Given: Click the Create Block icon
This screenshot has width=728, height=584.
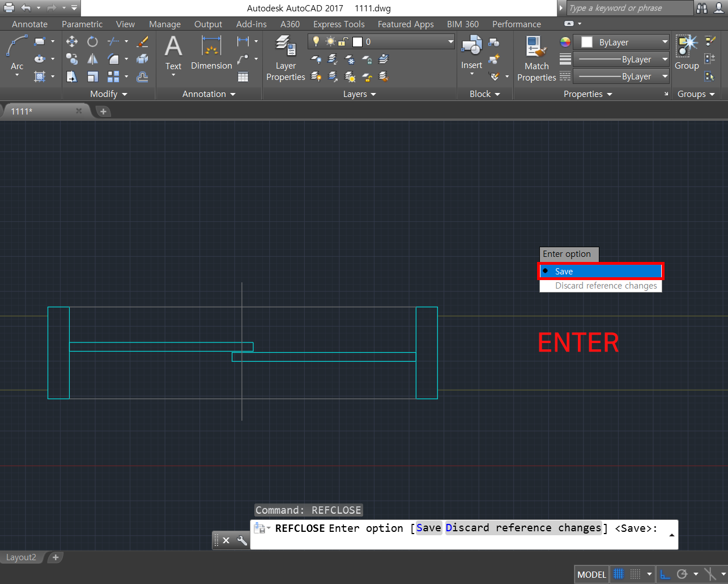Looking at the screenshot, I should click(x=494, y=41).
